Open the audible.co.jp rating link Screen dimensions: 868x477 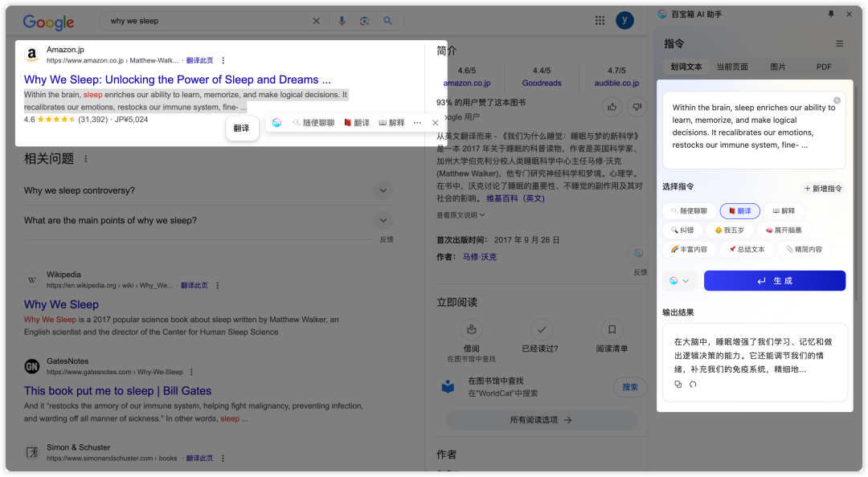click(616, 83)
